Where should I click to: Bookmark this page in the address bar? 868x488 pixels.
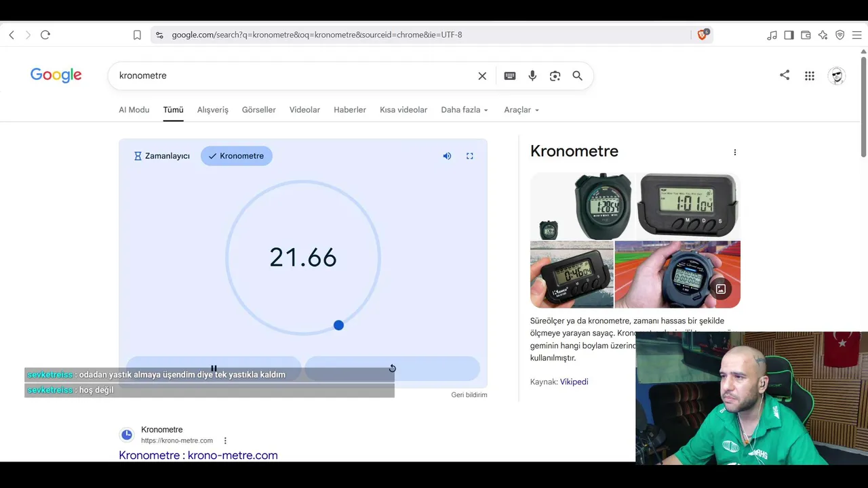[x=137, y=35]
